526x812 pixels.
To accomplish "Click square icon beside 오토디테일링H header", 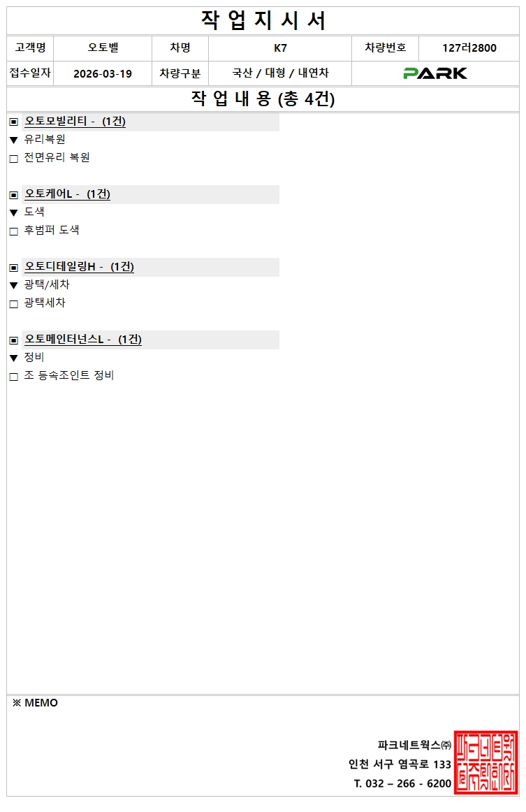I will [x=14, y=267].
